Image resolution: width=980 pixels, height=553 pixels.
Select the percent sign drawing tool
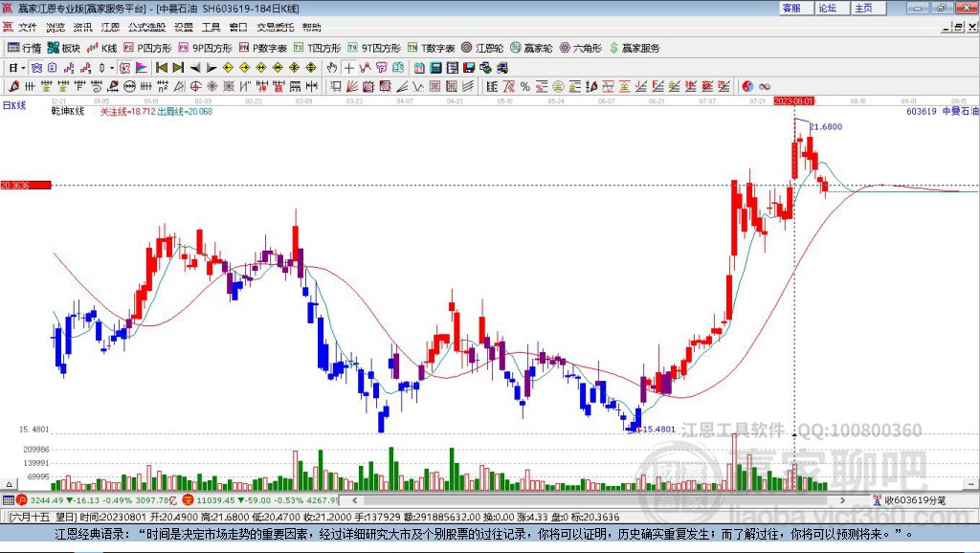(525, 86)
